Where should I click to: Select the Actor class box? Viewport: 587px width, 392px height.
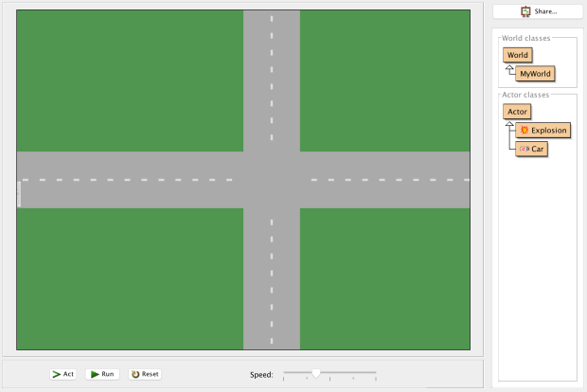(517, 112)
